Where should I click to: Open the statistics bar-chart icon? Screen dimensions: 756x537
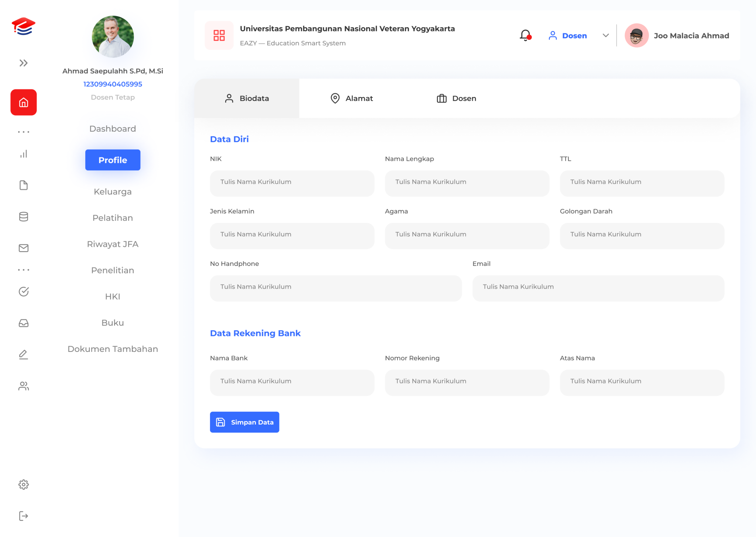pos(24,154)
